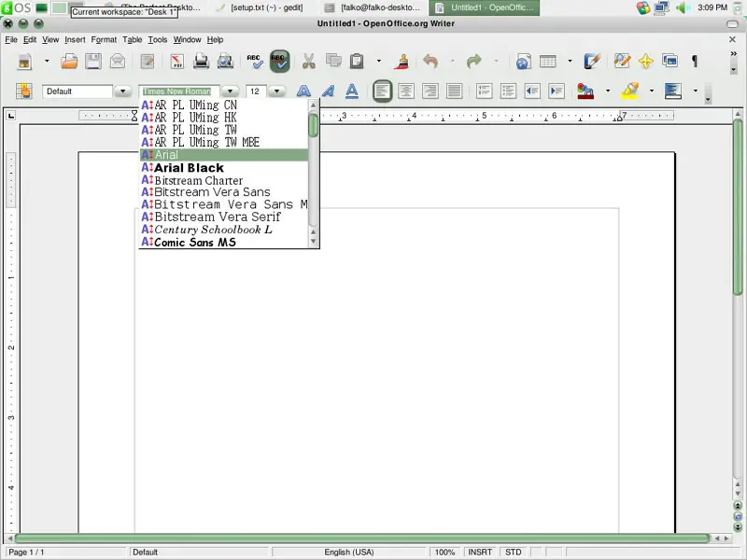Open Font Color dropdown arrow
Viewport: 747px width, 560px height.
tap(608, 91)
